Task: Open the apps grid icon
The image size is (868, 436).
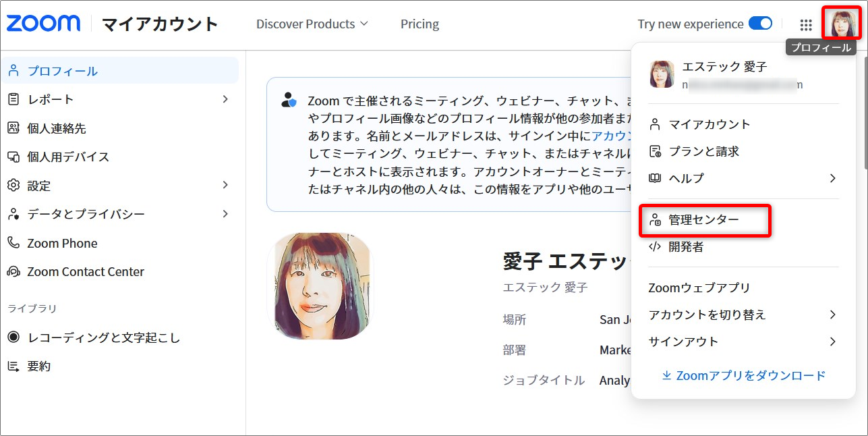Action: [806, 25]
